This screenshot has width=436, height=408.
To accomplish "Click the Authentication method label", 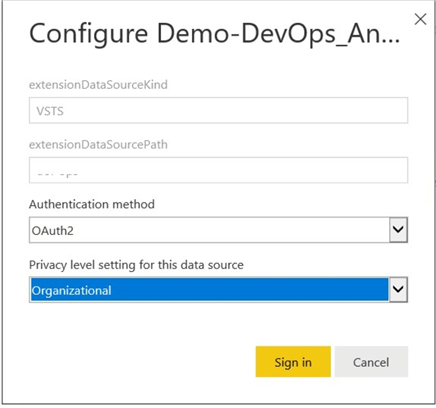I will click(x=92, y=204).
